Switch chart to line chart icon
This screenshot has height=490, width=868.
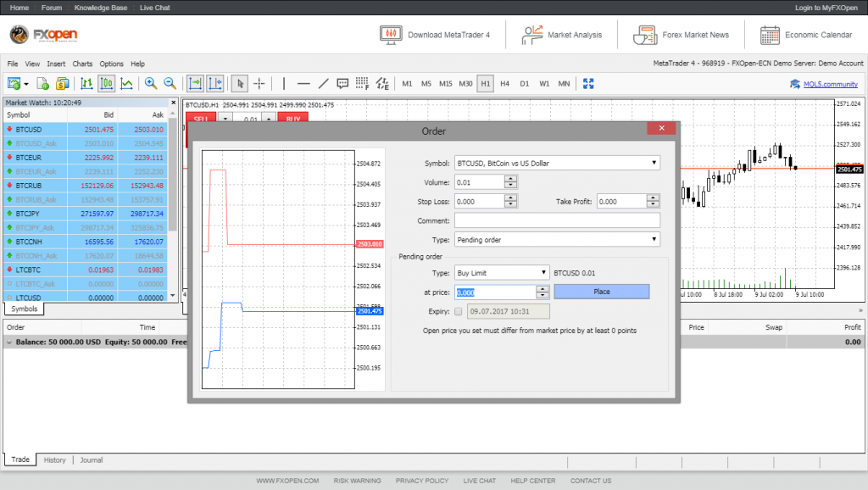pyautogui.click(x=127, y=84)
